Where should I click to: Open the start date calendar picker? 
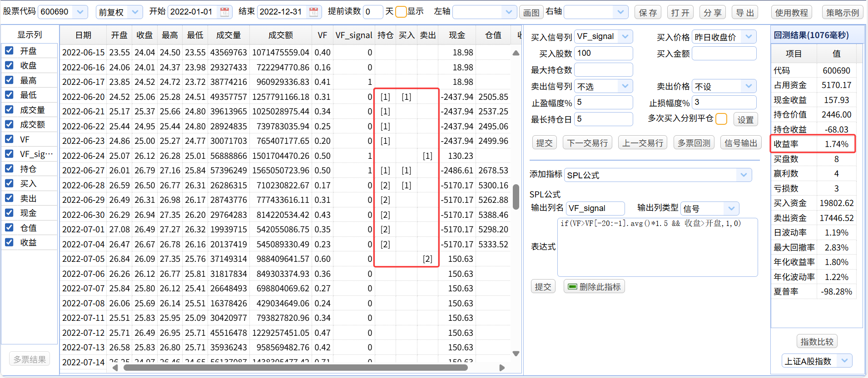pos(224,12)
